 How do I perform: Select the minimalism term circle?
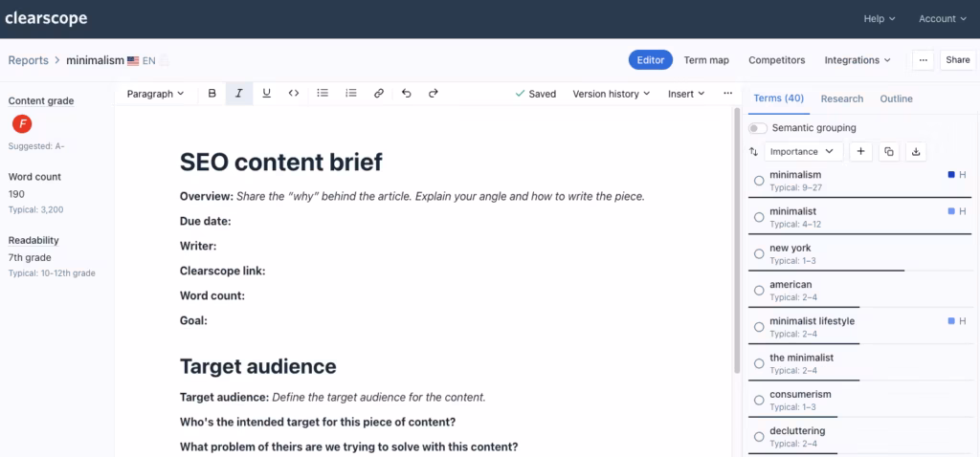click(759, 181)
